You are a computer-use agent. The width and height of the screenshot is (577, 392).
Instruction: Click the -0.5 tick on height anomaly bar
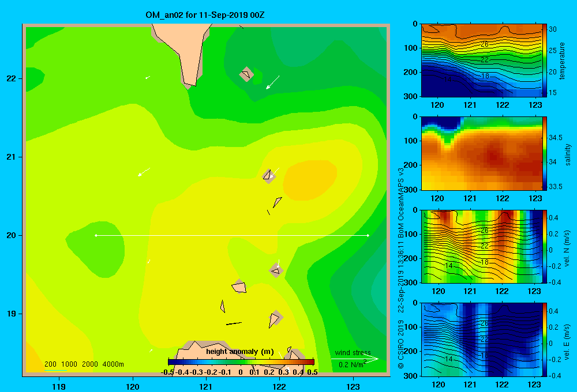(167, 372)
